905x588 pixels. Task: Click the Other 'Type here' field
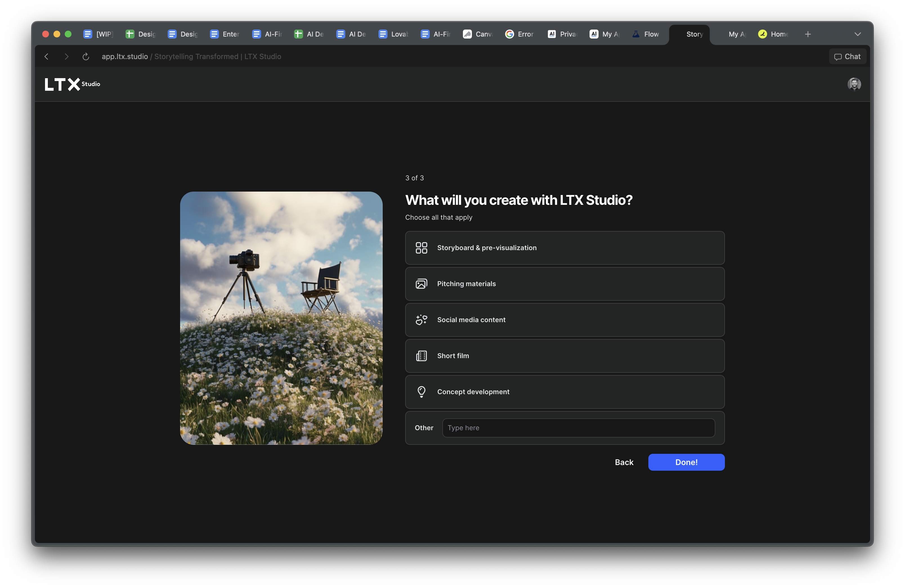point(578,428)
